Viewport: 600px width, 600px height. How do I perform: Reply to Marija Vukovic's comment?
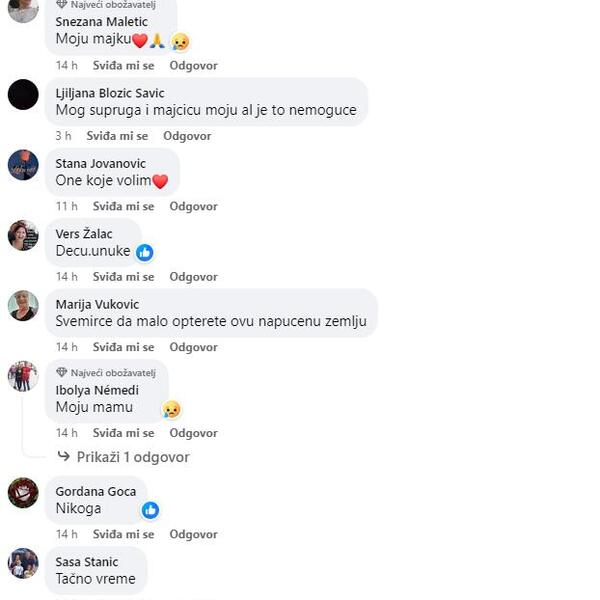pos(193,347)
